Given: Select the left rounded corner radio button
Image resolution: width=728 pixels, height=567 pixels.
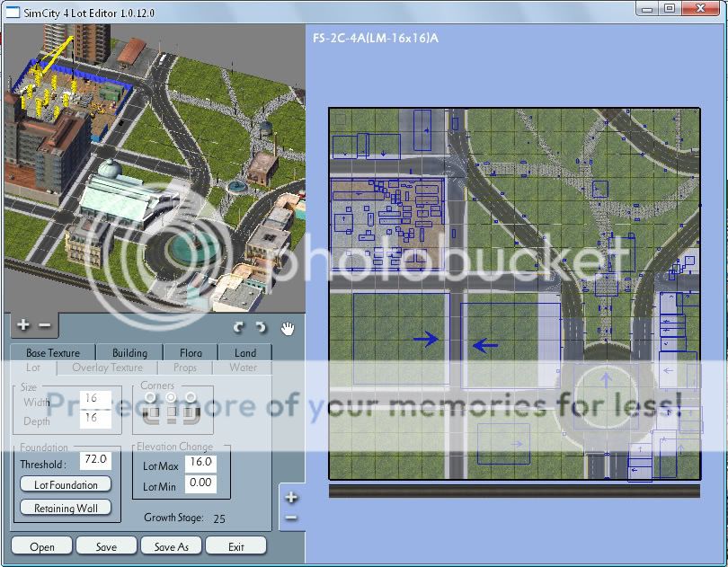Looking at the screenshot, I should pos(150,397).
